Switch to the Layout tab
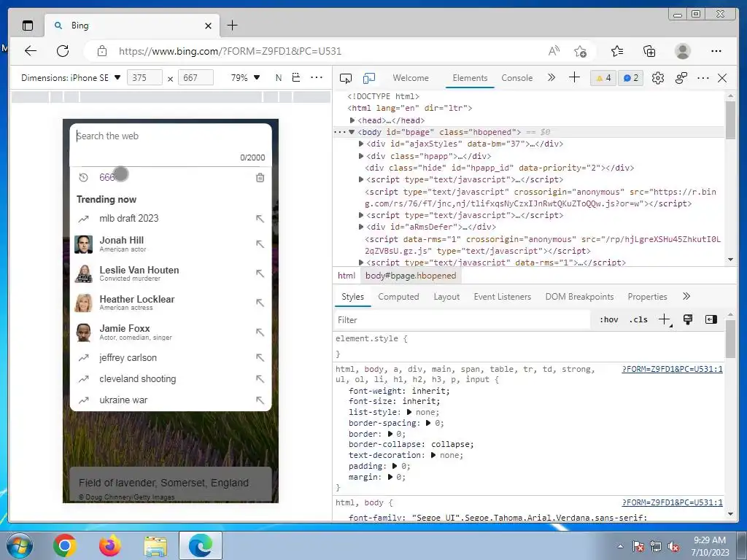Screen dimensions: 747x560 [446, 297]
